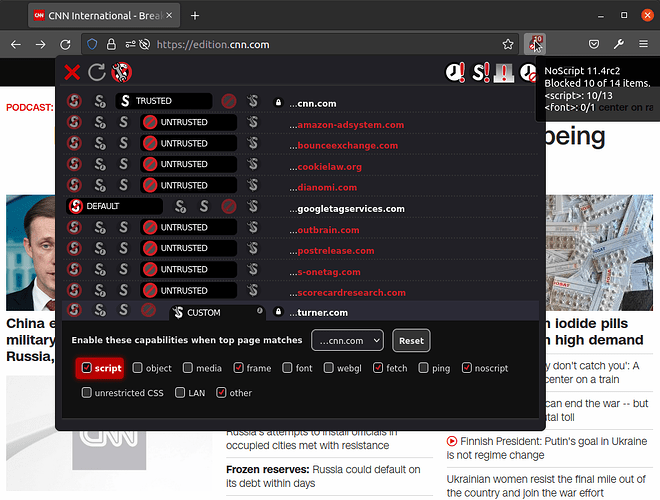Uncheck the script capability checkbox

87,368
